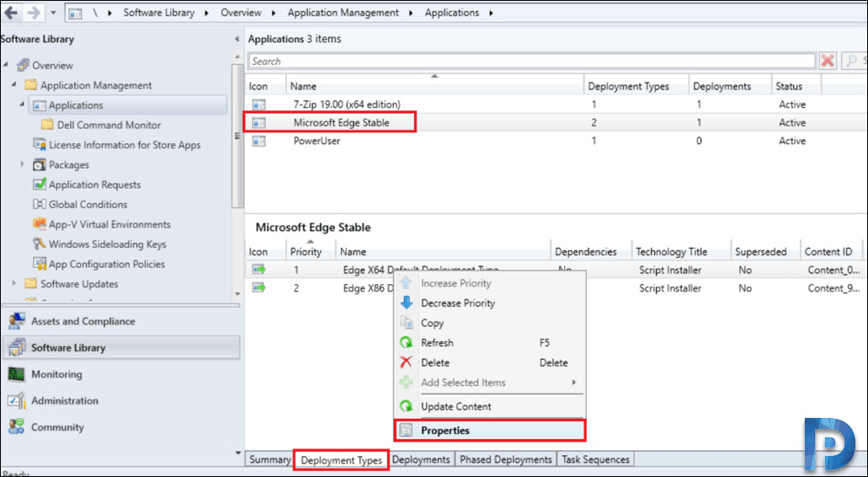Choose Update Content in context menu
Viewport: 868px width, 477px height.
[490, 407]
